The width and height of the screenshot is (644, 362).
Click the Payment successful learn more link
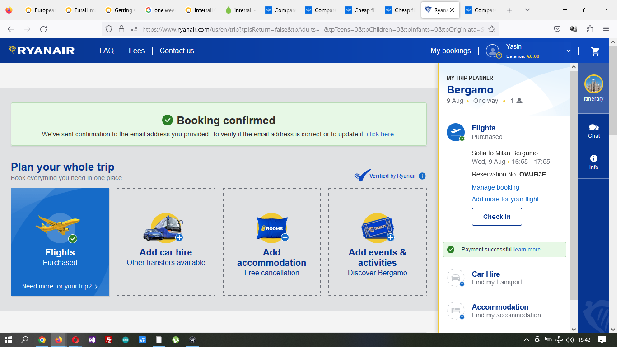click(527, 250)
